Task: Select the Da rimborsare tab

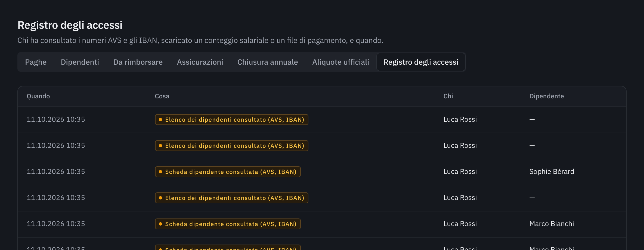Action: tap(138, 62)
